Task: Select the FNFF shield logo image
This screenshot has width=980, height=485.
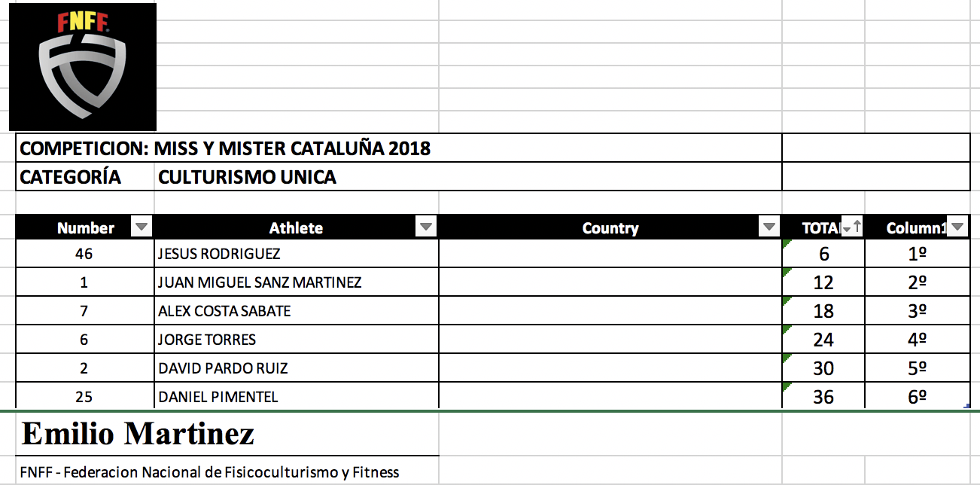Action: pos(83,67)
